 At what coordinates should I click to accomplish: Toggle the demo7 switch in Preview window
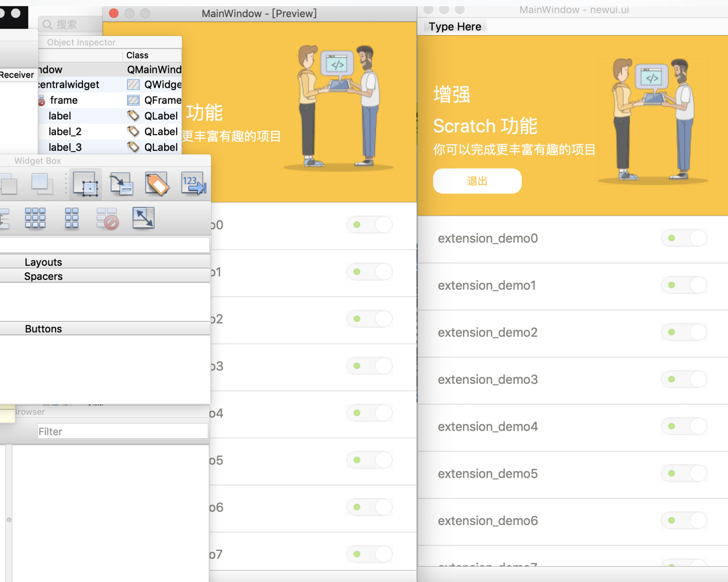370,554
